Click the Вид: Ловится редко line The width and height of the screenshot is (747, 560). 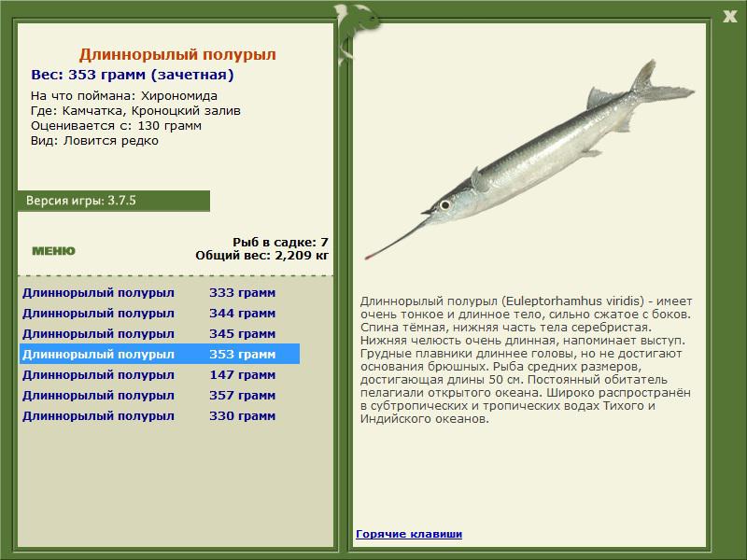pos(94,141)
